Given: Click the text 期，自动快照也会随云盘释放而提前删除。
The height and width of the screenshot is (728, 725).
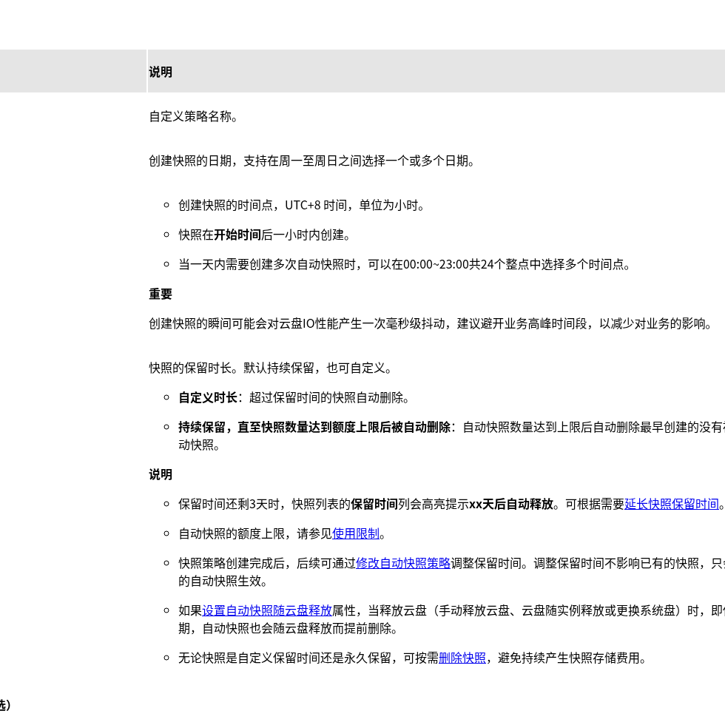Looking at the screenshot, I should (x=288, y=628).
